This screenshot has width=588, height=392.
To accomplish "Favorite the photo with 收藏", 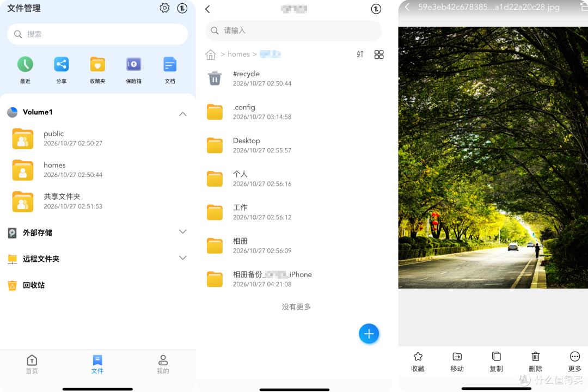I will click(418, 362).
